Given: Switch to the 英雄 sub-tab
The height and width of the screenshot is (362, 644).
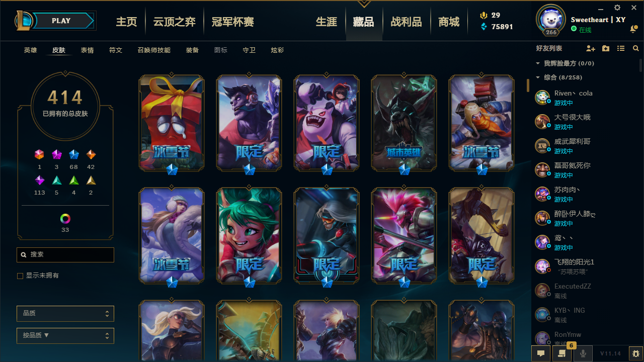Looking at the screenshot, I should [x=31, y=50].
